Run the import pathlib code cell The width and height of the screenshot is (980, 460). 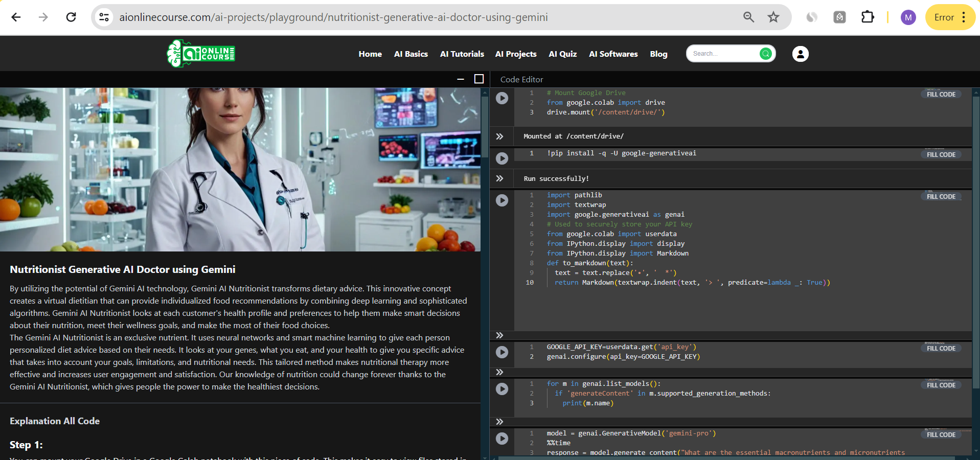[x=502, y=200]
